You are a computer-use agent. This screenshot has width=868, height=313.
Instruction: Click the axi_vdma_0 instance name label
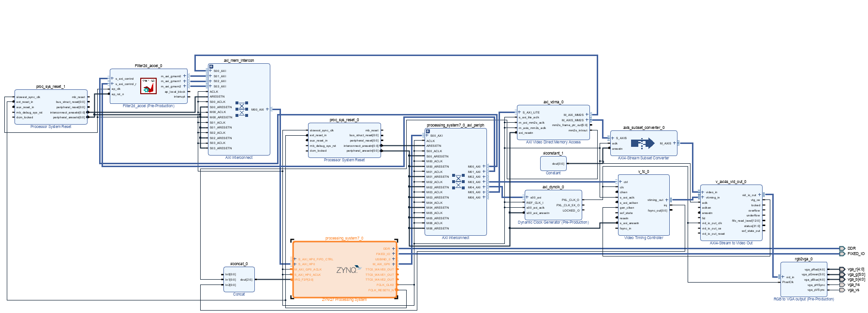[x=553, y=102]
